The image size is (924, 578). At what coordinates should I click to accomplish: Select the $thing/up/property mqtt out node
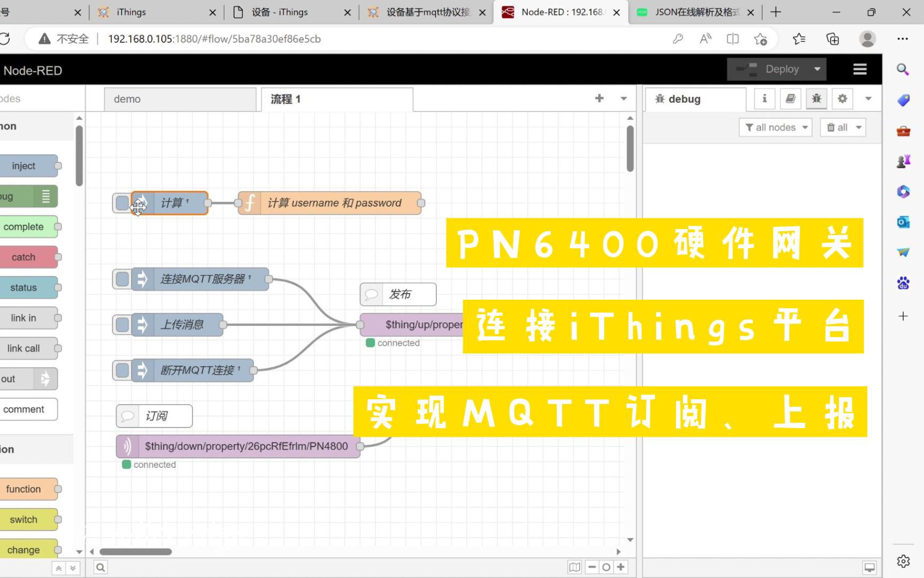(x=412, y=324)
